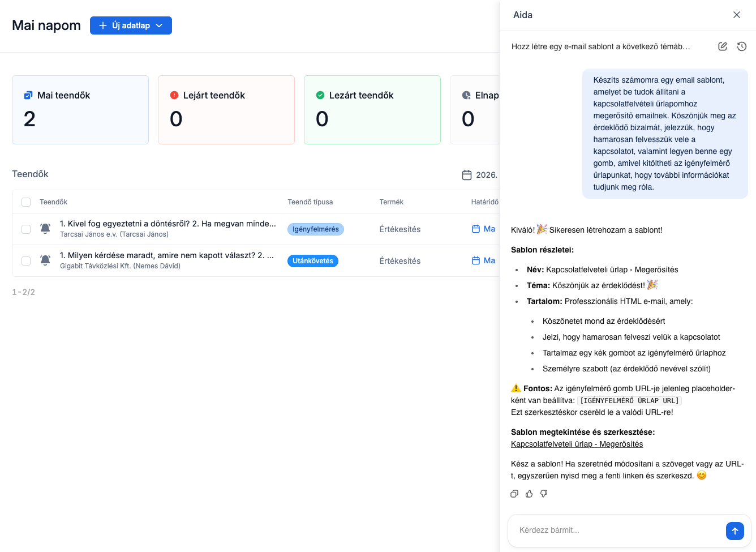Expand the Új adatlap dropdown
The height and width of the screenshot is (552, 756).
tap(160, 25)
